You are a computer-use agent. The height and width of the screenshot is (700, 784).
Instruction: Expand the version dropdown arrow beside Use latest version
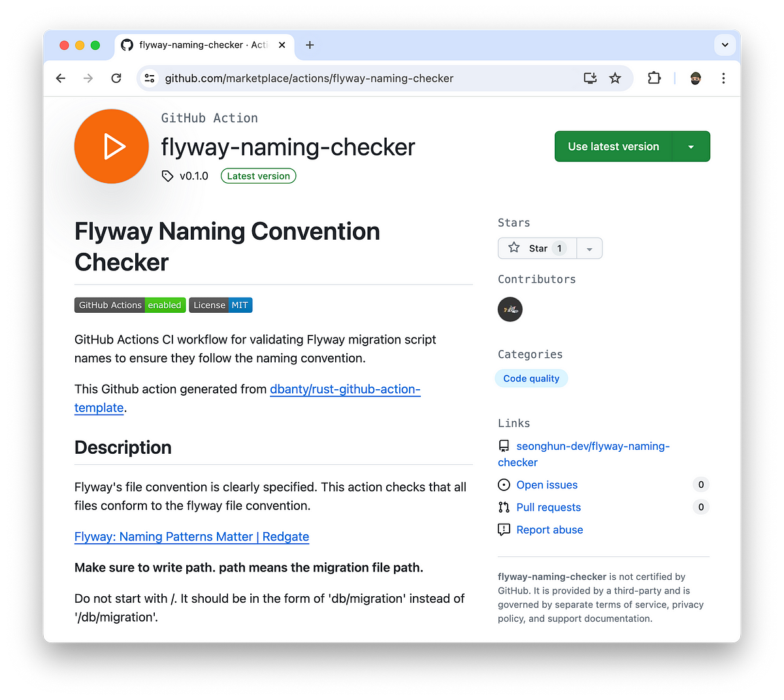click(691, 147)
